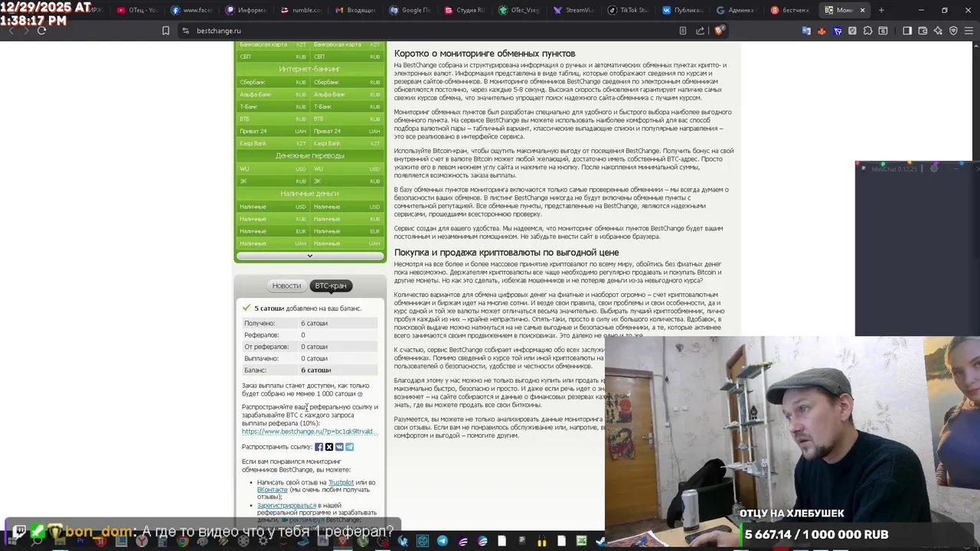Follow the Зарегистрироваться link

(286, 505)
